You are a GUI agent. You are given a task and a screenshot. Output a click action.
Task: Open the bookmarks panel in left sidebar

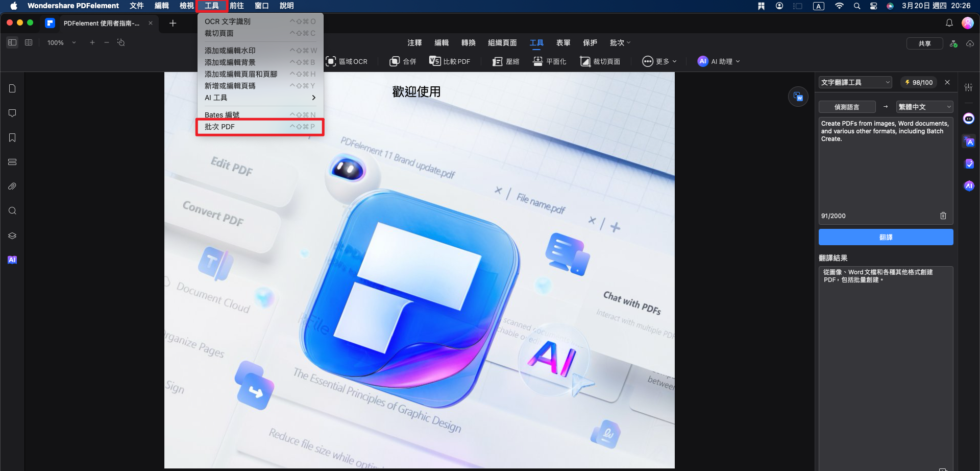12,138
